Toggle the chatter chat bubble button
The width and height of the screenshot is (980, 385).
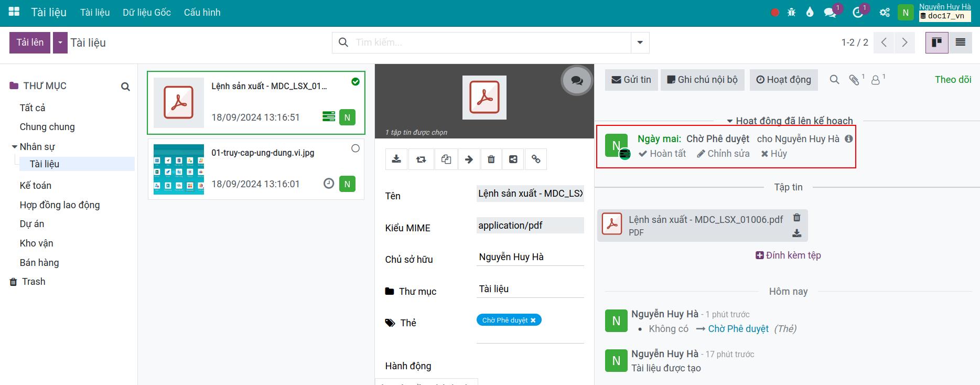point(577,81)
